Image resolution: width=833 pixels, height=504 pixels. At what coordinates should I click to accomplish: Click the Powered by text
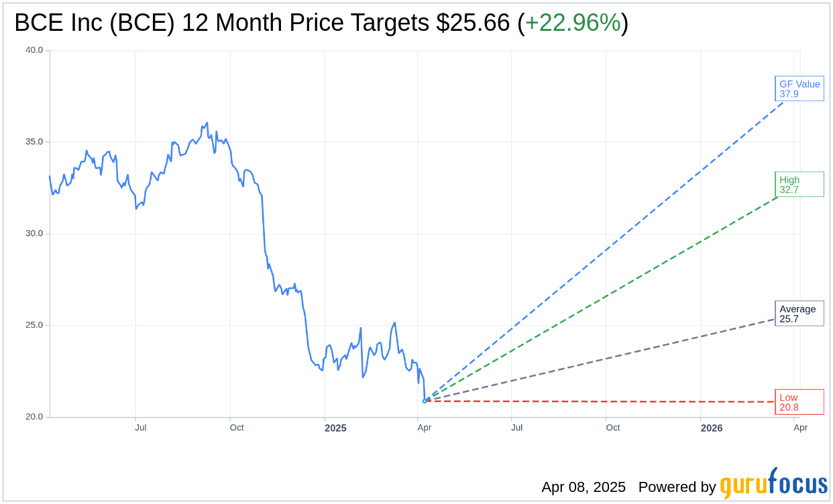point(677,487)
